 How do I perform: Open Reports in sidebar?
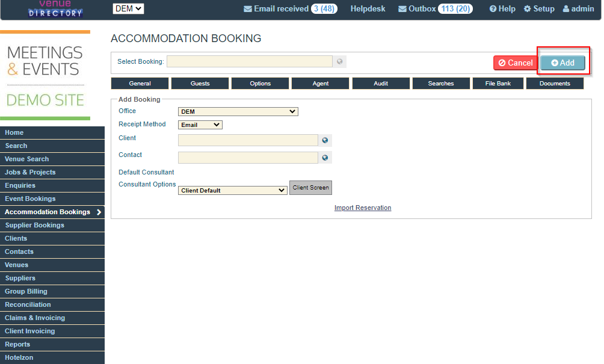pyautogui.click(x=52, y=344)
